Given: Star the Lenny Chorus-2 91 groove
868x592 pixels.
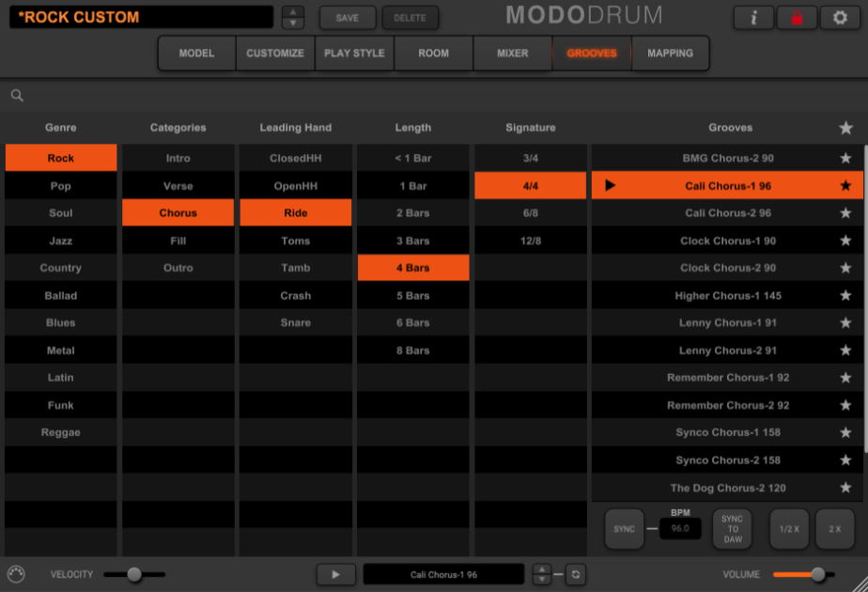Looking at the screenshot, I should coord(845,351).
